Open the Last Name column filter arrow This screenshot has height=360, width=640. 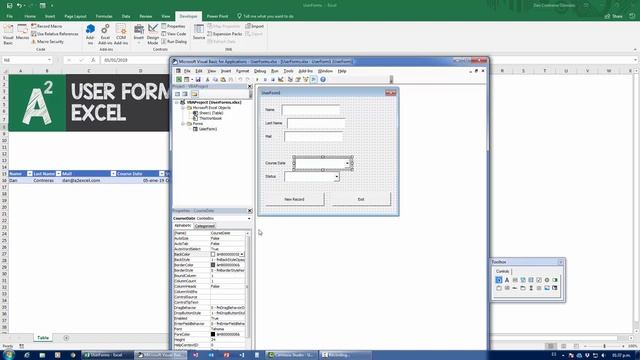(58, 174)
